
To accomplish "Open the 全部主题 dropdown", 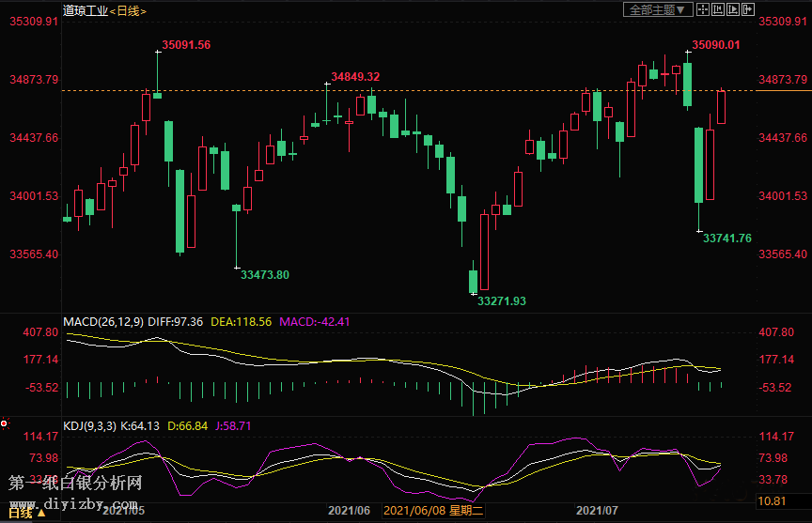I will pos(659,9).
